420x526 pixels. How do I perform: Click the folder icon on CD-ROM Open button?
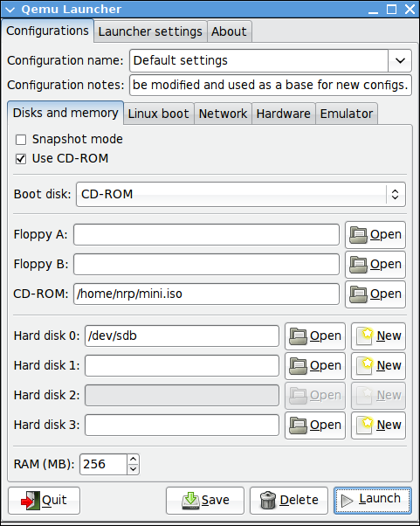click(358, 294)
